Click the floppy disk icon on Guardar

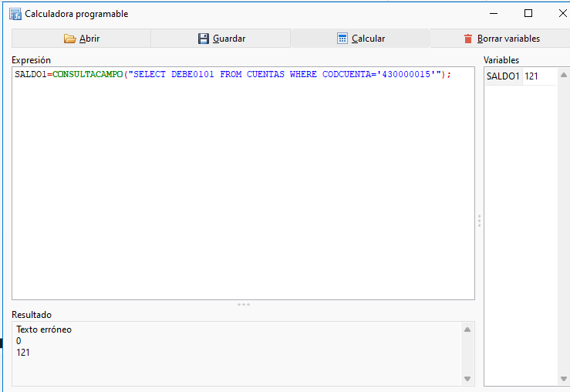coord(204,39)
